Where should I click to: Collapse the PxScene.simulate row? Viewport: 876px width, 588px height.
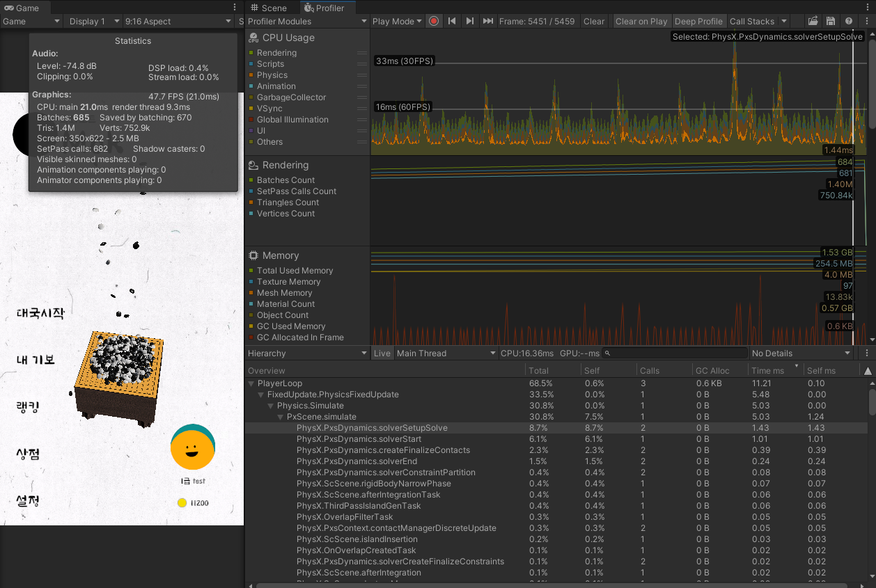point(281,417)
